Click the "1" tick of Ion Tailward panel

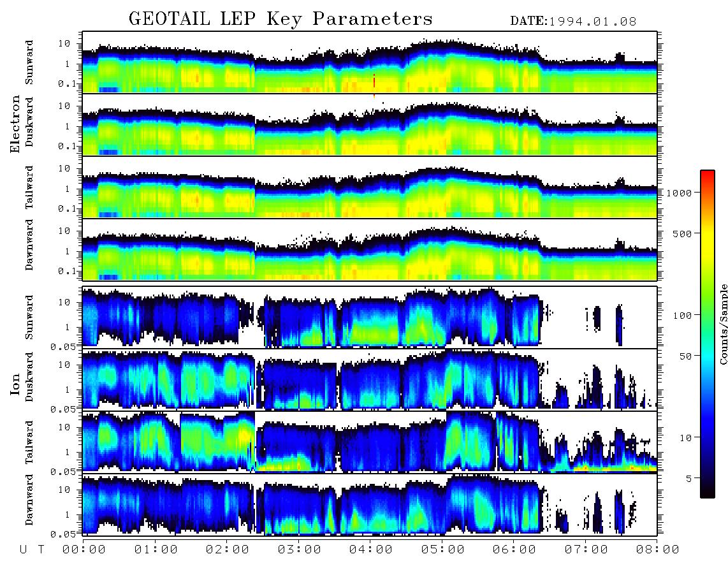click(68, 452)
